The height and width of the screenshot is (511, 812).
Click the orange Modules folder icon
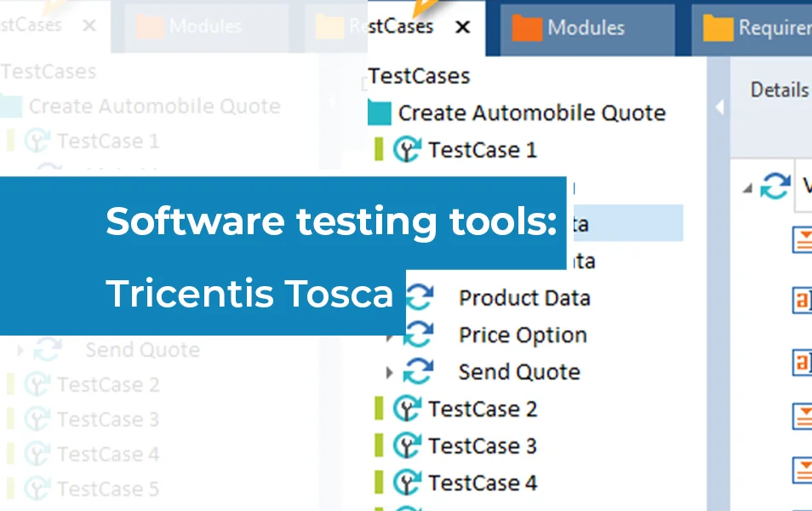(525, 27)
